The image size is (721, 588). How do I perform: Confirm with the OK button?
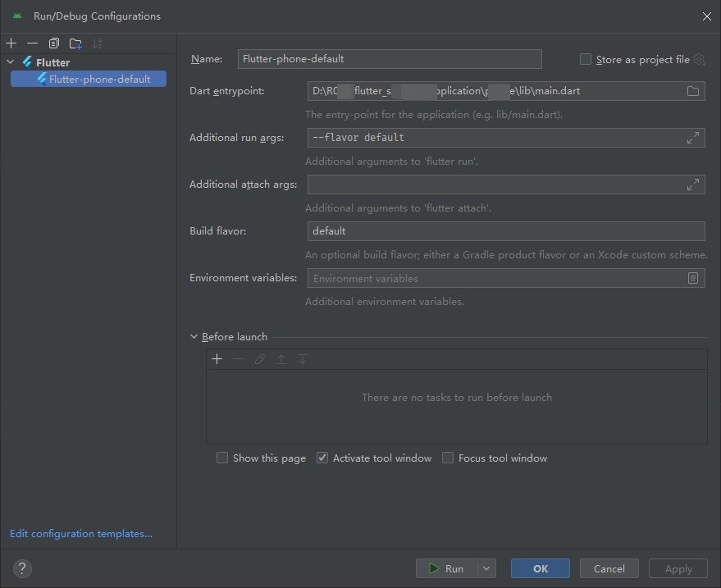click(x=541, y=568)
